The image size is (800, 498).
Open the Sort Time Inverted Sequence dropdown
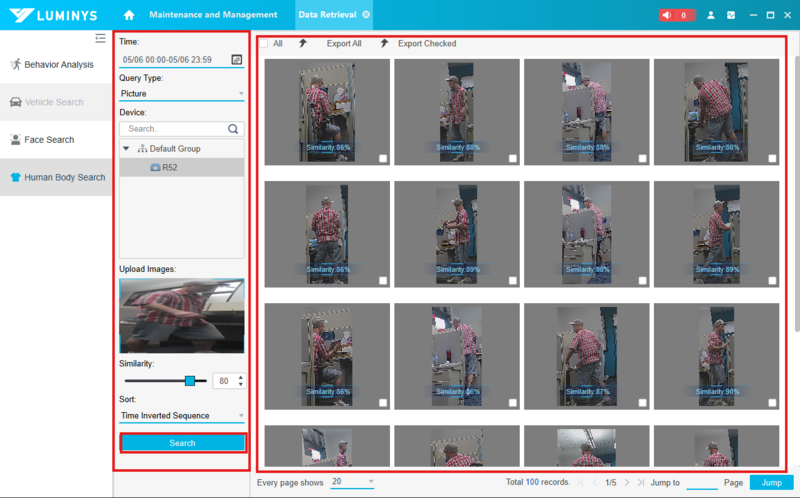click(x=182, y=415)
